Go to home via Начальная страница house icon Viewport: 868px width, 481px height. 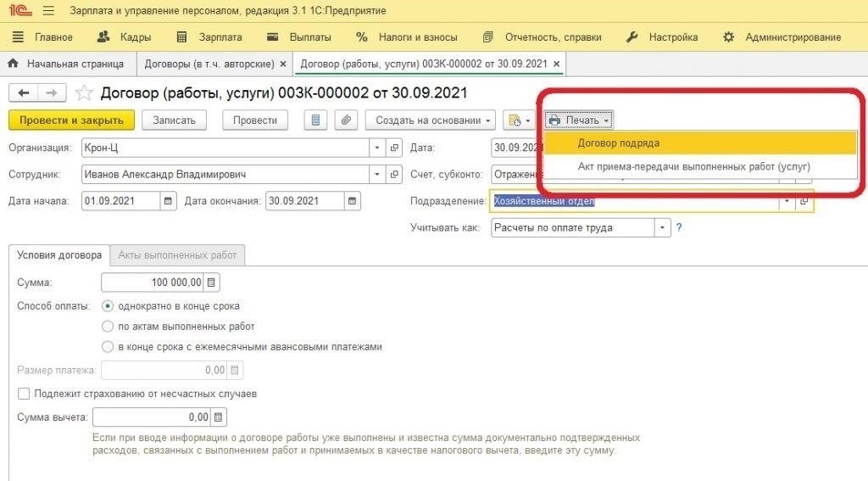point(13,64)
